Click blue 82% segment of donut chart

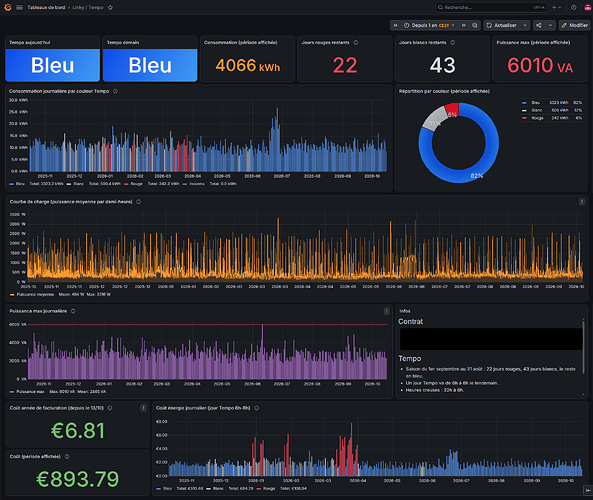[492, 144]
